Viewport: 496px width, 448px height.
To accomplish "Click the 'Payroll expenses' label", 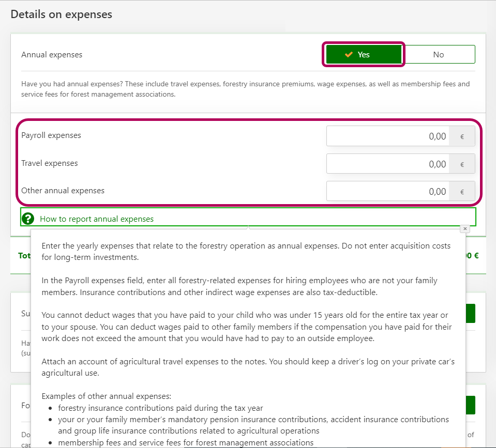I will [x=51, y=135].
